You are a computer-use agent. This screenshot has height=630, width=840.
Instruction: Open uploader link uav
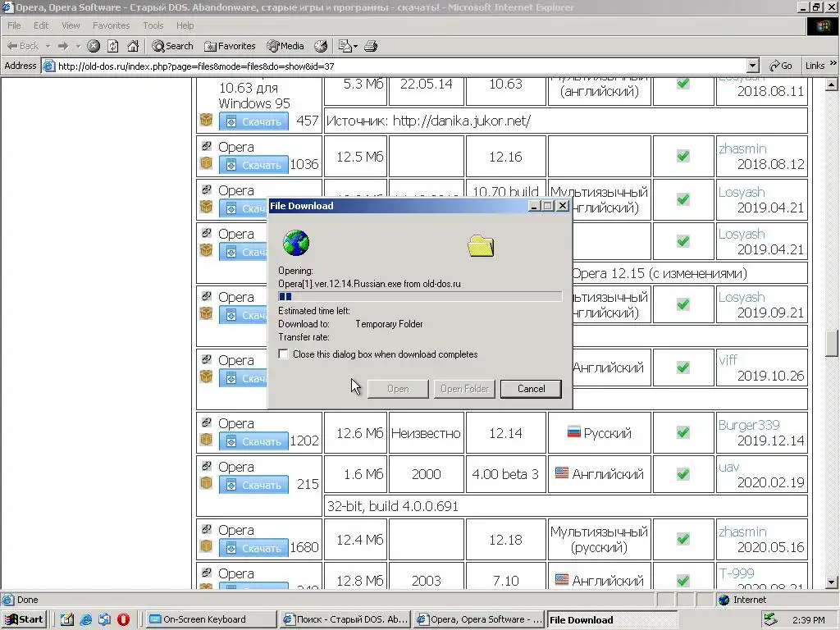[x=728, y=467]
